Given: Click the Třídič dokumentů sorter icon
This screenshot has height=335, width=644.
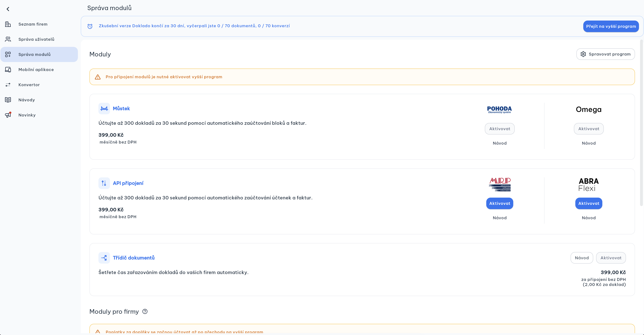Looking at the screenshot, I should (104, 258).
